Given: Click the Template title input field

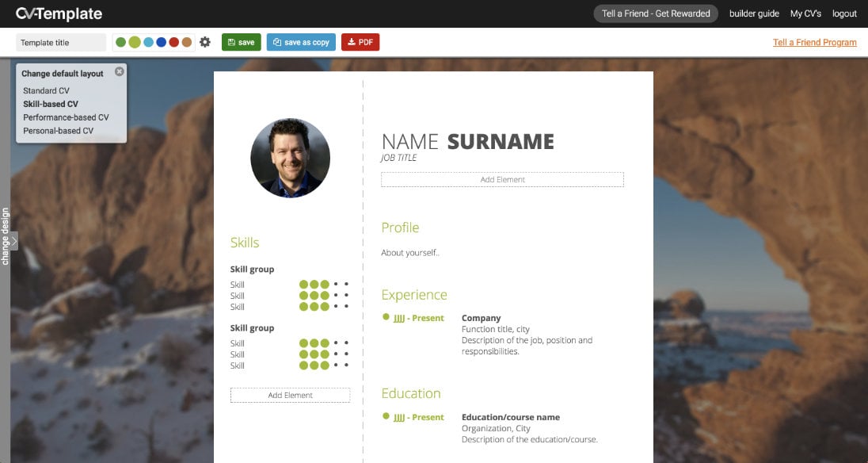Looking at the screenshot, I should (61, 43).
